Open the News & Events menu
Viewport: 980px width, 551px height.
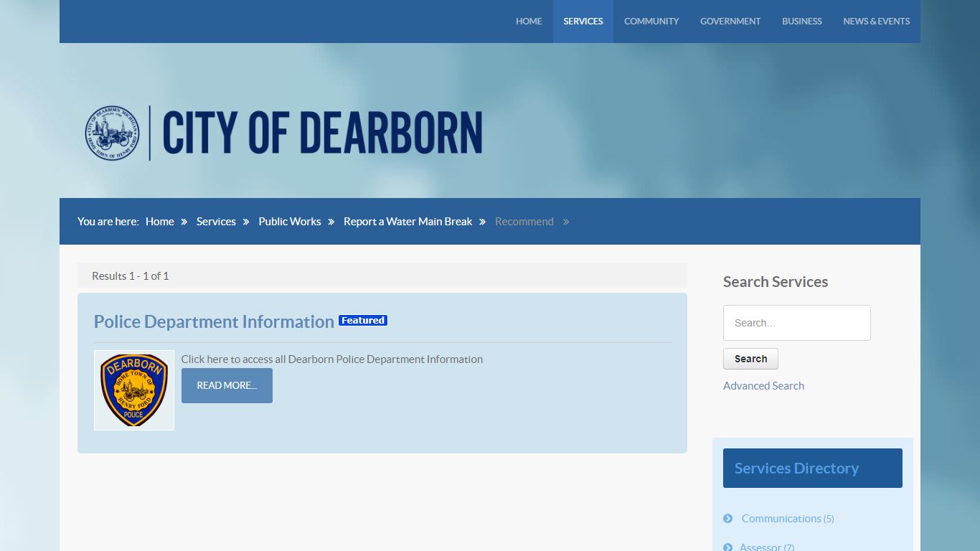coord(877,22)
